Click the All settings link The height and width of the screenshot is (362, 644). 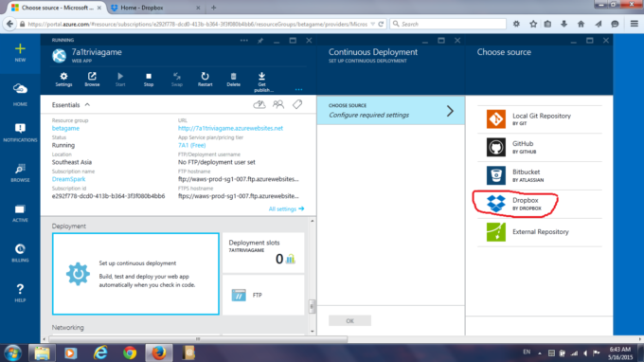click(x=286, y=208)
